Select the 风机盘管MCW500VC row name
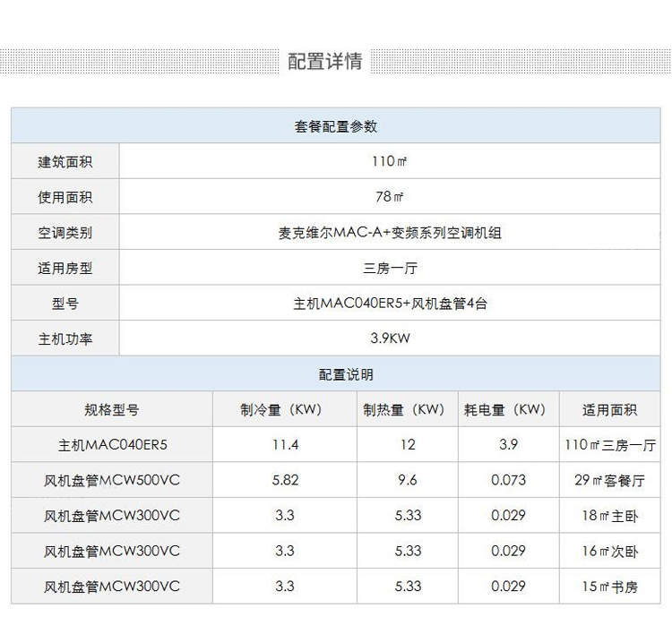This screenshot has width=672, height=625. click(x=112, y=480)
